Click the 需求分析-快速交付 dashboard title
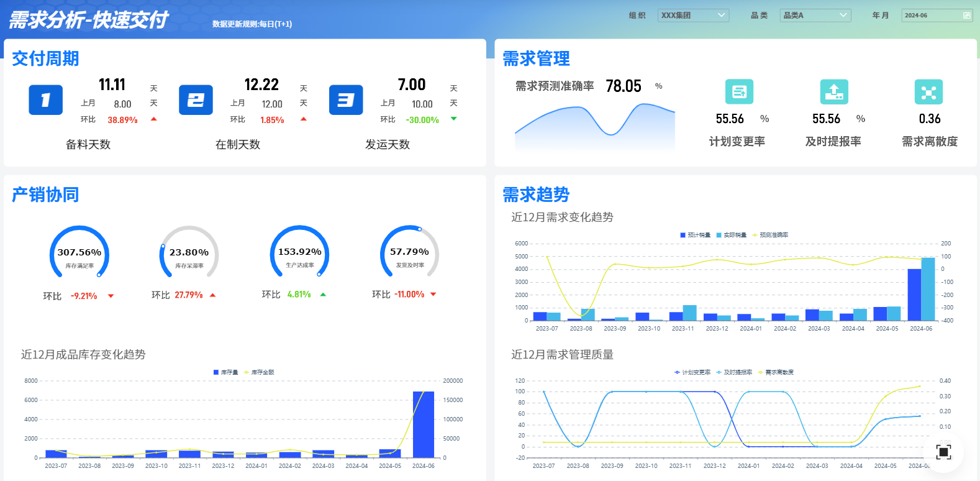This screenshot has width=980, height=481. coord(88,20)
